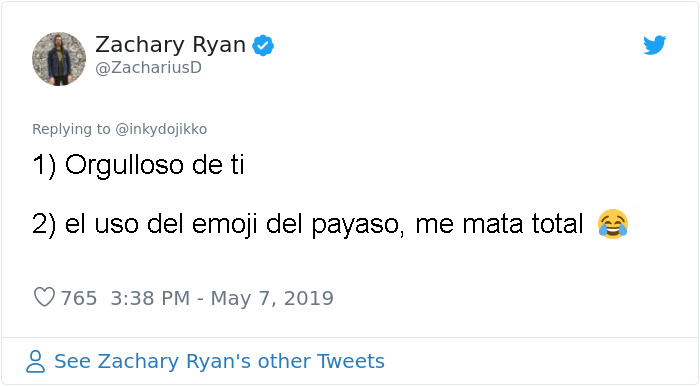Screen dimensions: 700x386
Task: Click the May 7, 2019 date
Action: tap(272, 298)
